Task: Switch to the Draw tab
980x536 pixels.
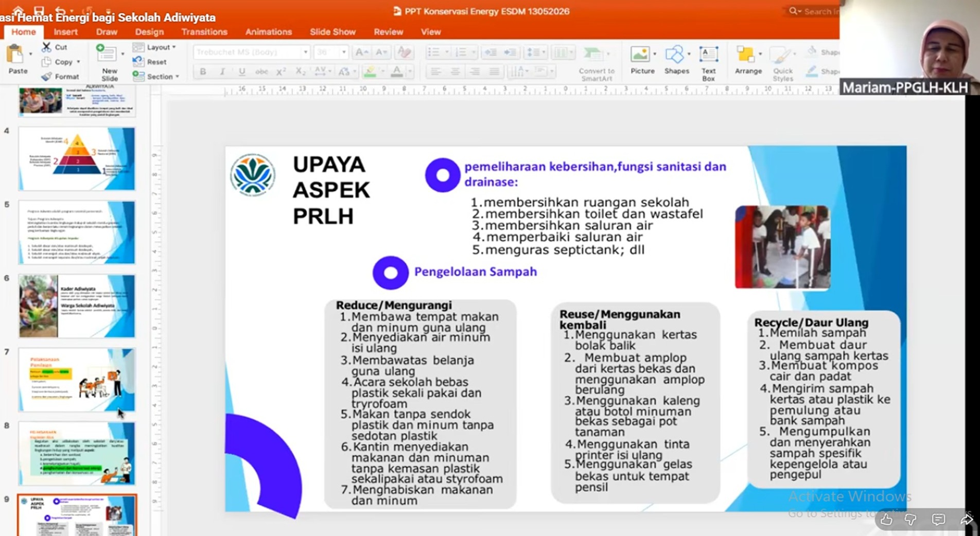Action: point(107,32)
